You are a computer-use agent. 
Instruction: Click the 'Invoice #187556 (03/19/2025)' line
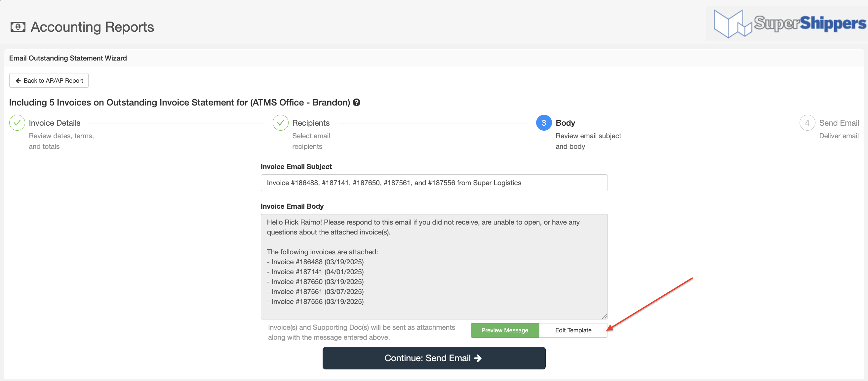pyautogui.click(x=315, y=301)
